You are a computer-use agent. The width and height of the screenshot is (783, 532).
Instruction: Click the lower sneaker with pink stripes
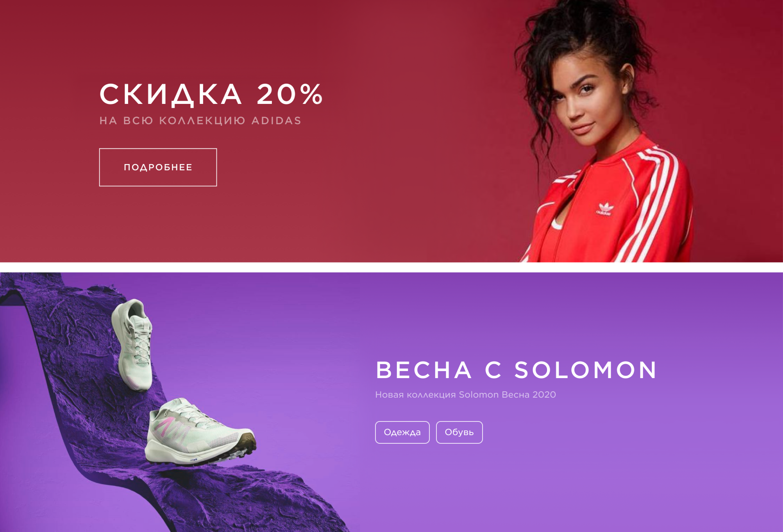pyautogui.click(x=200, y=432)
